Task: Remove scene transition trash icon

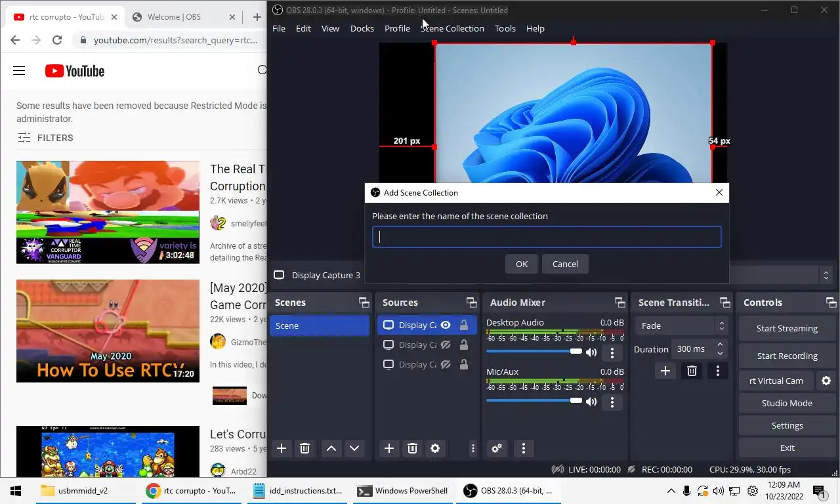Action: pyautogui.click(x=692, y=371)
